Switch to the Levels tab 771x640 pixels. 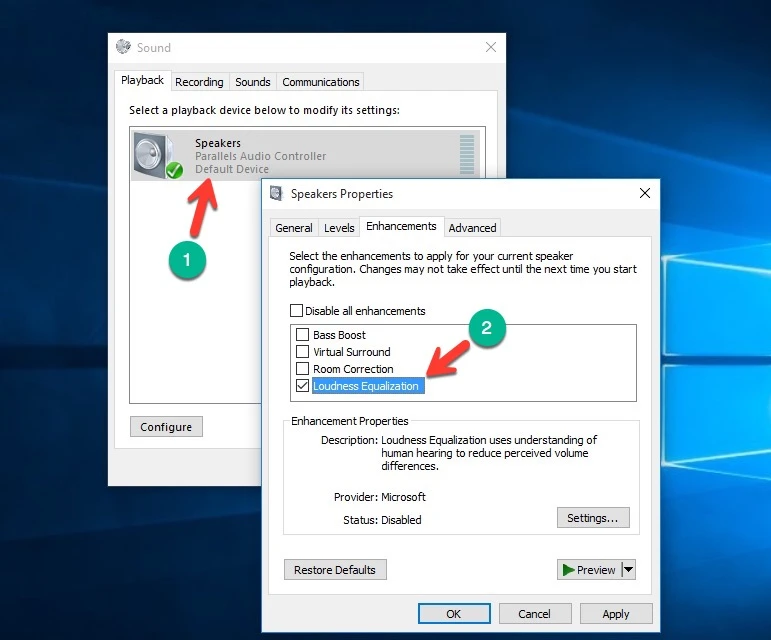339,228
